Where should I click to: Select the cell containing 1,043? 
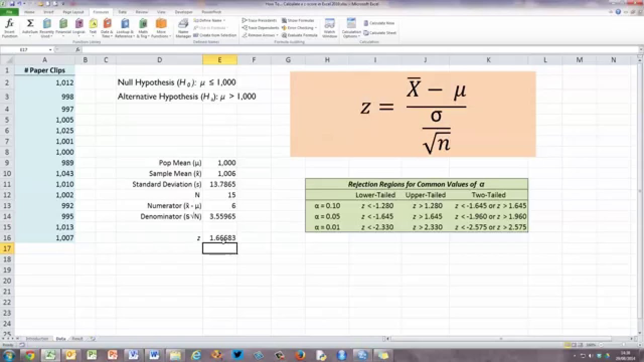tap(45, 173)
